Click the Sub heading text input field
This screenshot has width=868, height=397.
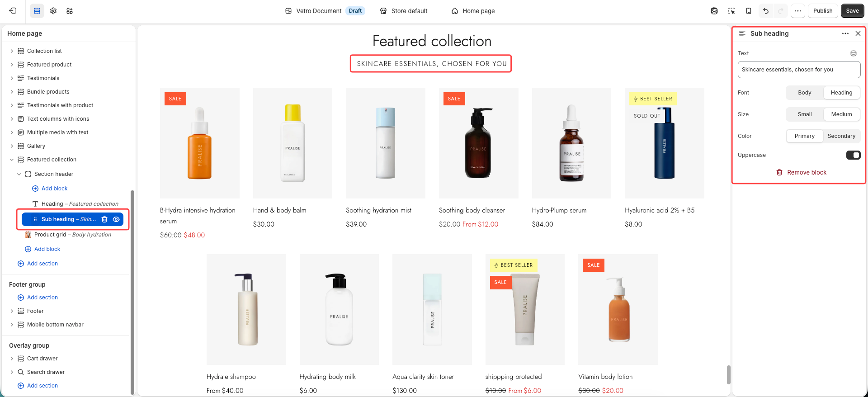tap(799, 70)
